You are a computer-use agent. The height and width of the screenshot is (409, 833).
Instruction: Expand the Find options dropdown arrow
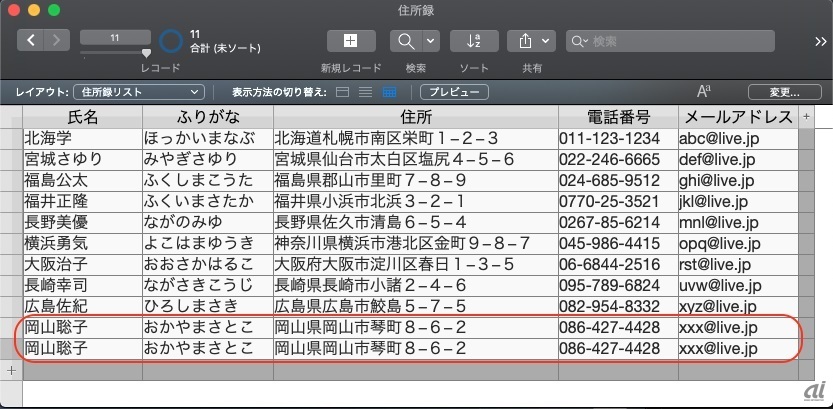[x=431, y=41]
